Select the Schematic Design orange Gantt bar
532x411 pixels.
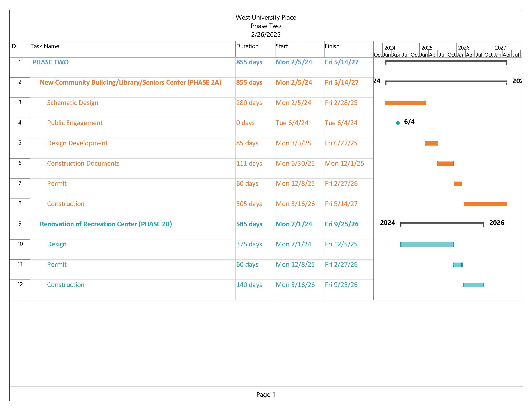(x=405, y=103)
